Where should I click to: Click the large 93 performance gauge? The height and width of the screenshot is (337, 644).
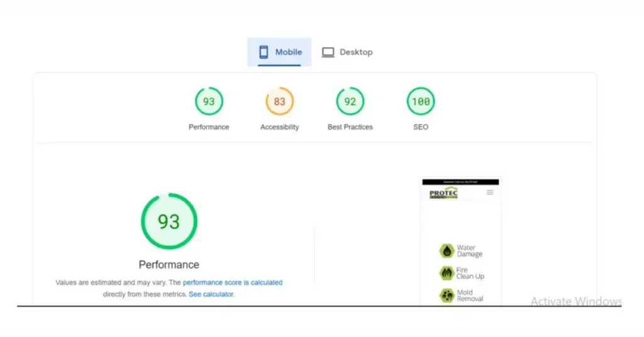169,221
